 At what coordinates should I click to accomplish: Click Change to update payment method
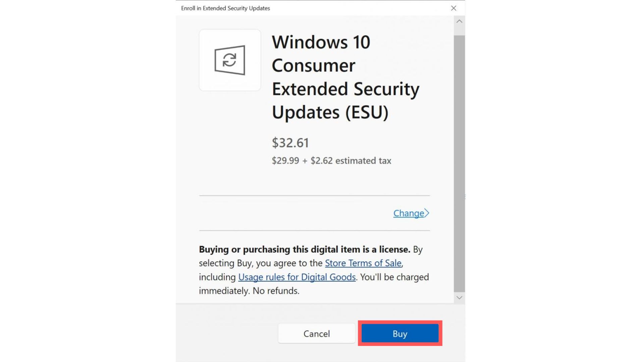pyautogui.click(x=408, y=213)
